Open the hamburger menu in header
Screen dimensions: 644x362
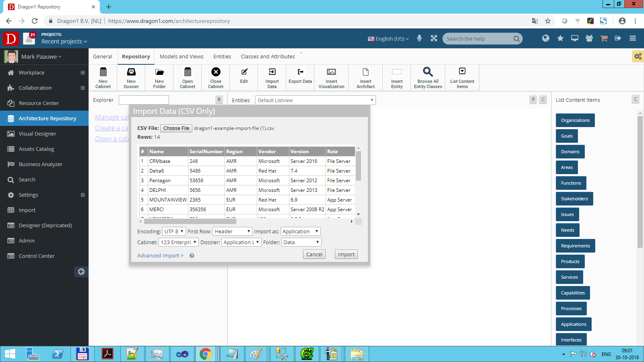[x=633, y=38]
